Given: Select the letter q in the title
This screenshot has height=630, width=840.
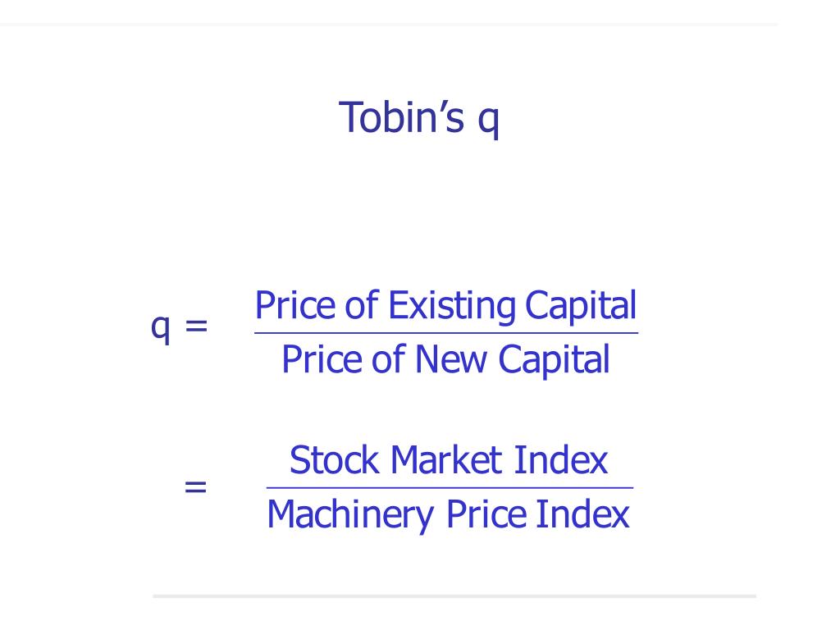Looking at the screenshot, I should [489, 121].
